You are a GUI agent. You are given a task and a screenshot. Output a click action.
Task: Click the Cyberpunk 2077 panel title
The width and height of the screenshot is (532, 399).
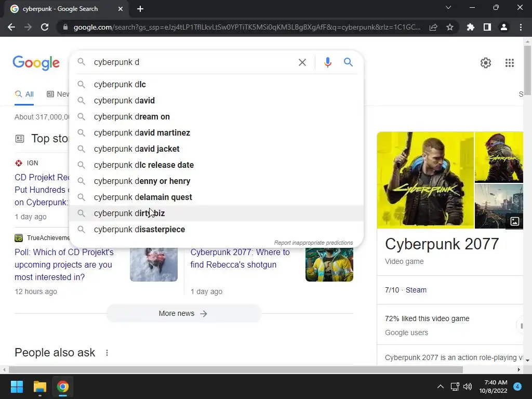coord(442,244)
